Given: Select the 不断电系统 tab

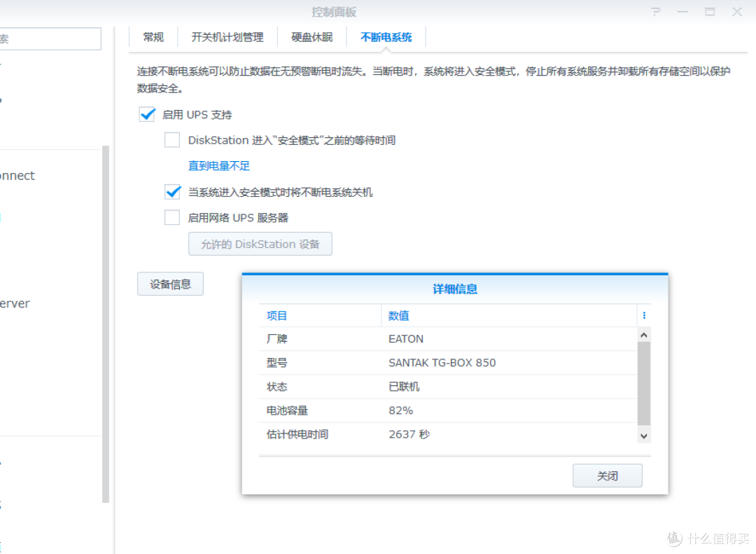Looking at the screenshot, I should (x=386, y=37).
